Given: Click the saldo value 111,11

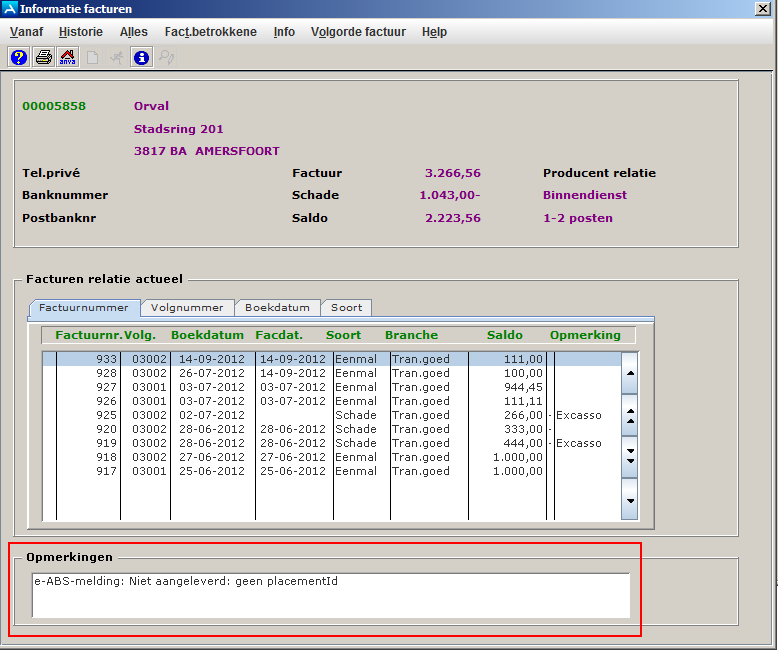Looking at the screenshot, I should 523,401.
